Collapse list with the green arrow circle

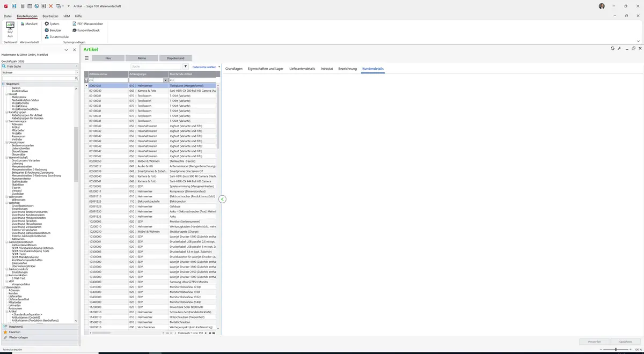223,199
